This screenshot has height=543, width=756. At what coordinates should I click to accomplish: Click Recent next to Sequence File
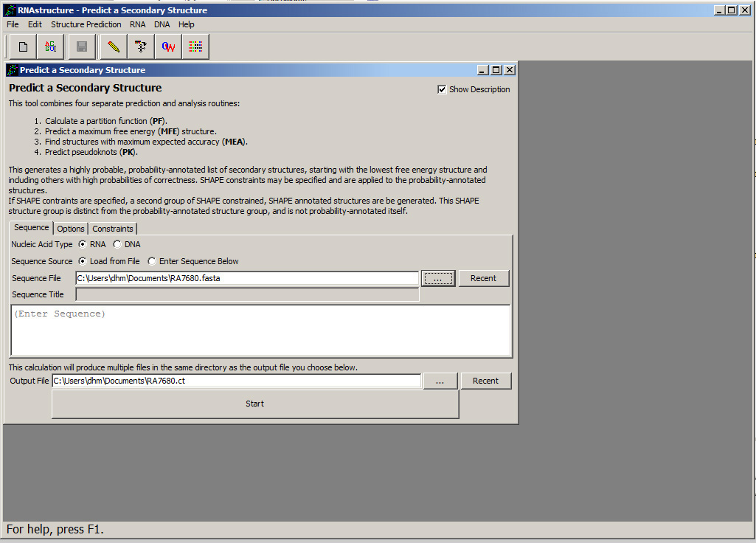[484, 278]
